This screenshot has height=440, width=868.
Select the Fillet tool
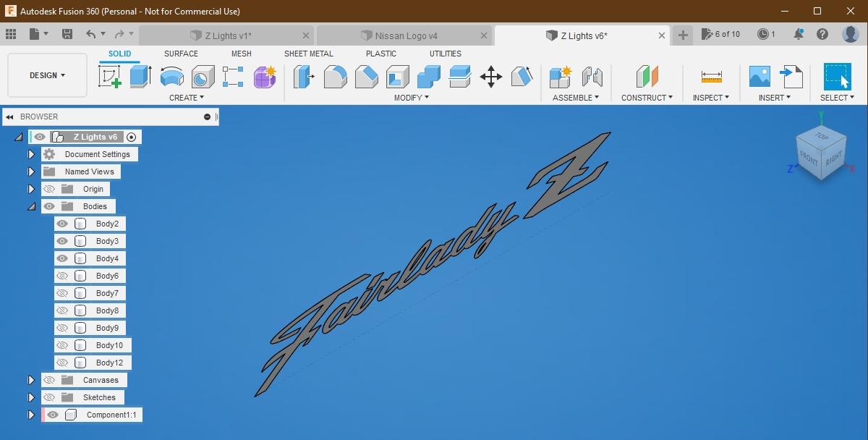(335, 76)
